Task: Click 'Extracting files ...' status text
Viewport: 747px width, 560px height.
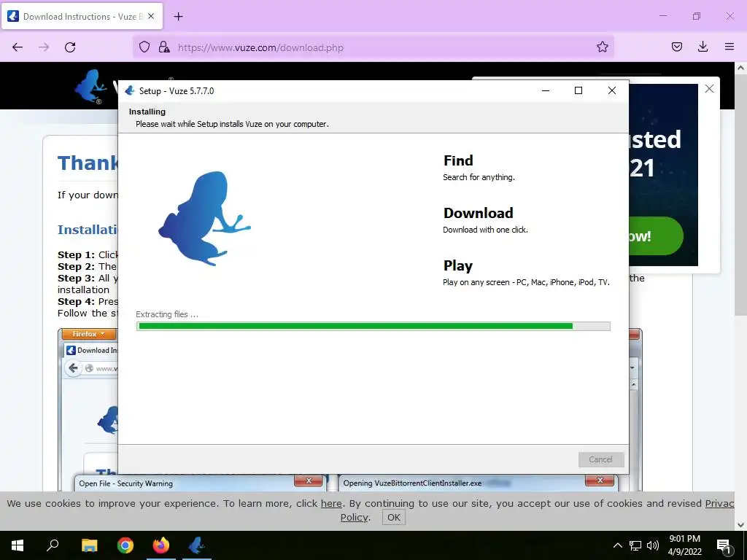Action: (167, 314)
